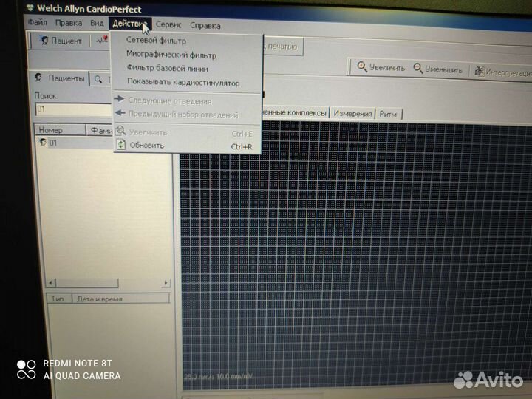Click the Увеличить magnifier in the toolbar
The height and width of the screenshot is (399, 532).
point(362,68)
